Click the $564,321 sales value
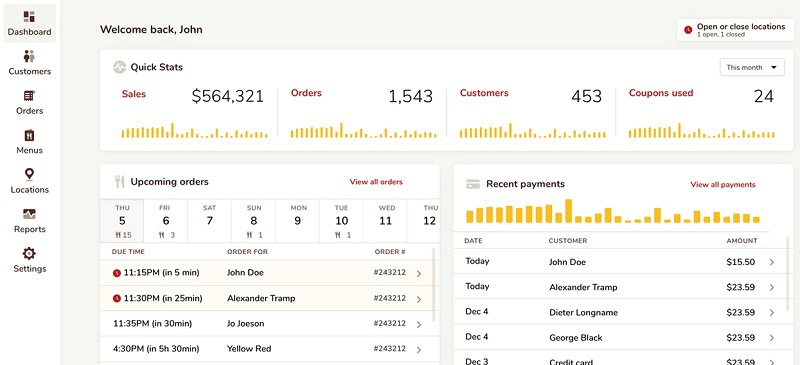 (x=228, y=96)
